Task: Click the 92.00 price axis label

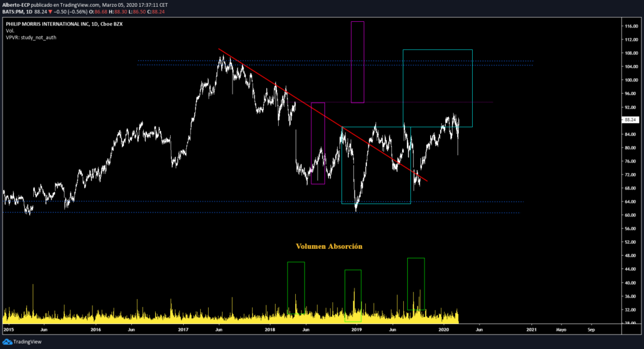Action: click(631, 108)
